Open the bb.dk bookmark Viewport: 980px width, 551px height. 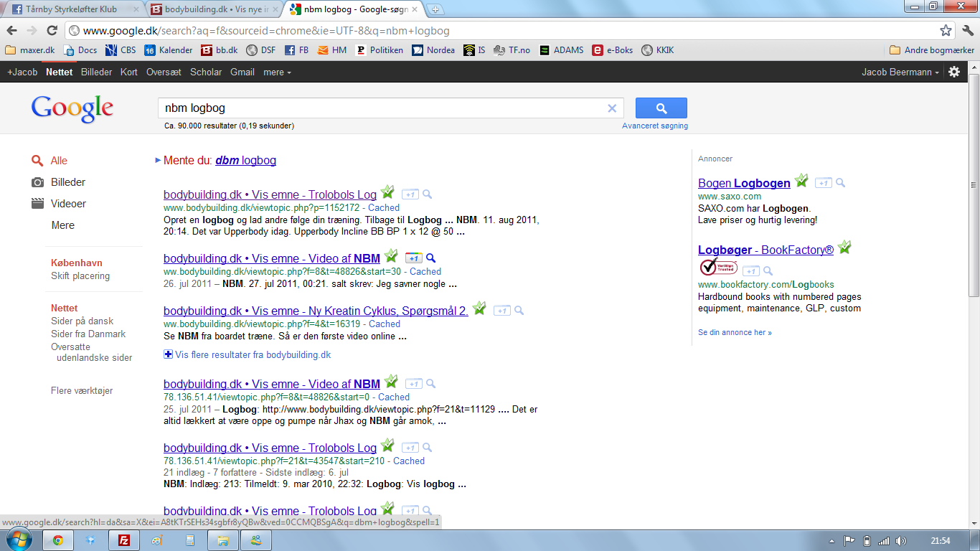(x=220, y=50)
